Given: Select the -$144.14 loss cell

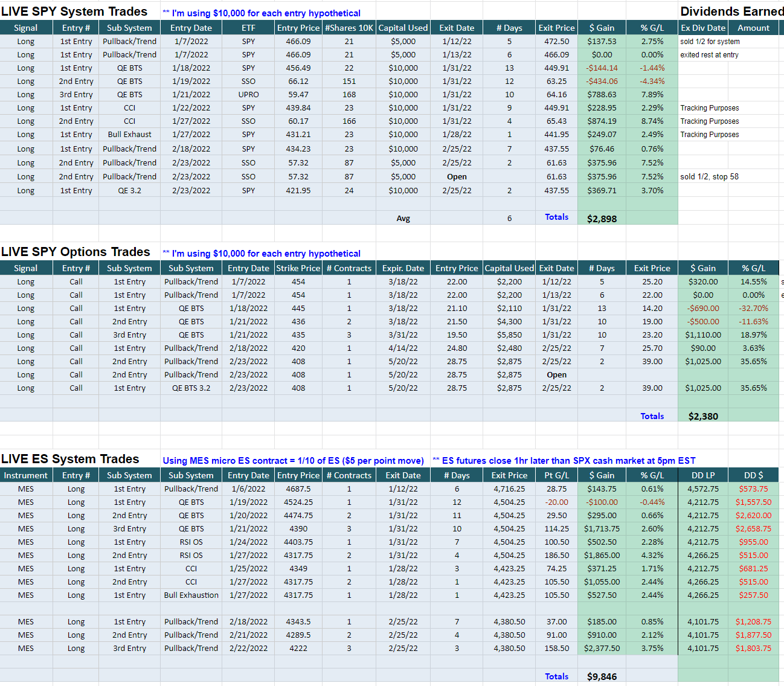Looking at the screenshot, I should click(602, 68).
